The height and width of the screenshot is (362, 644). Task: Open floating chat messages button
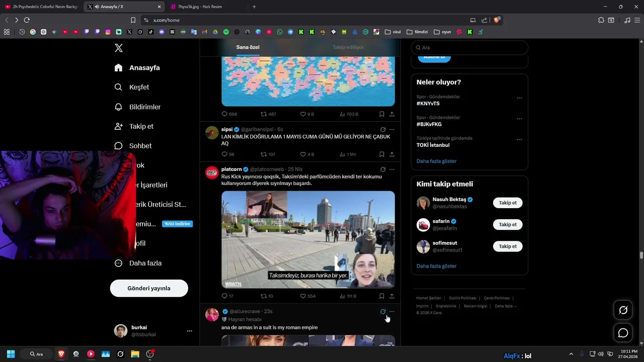pos(623,333)
